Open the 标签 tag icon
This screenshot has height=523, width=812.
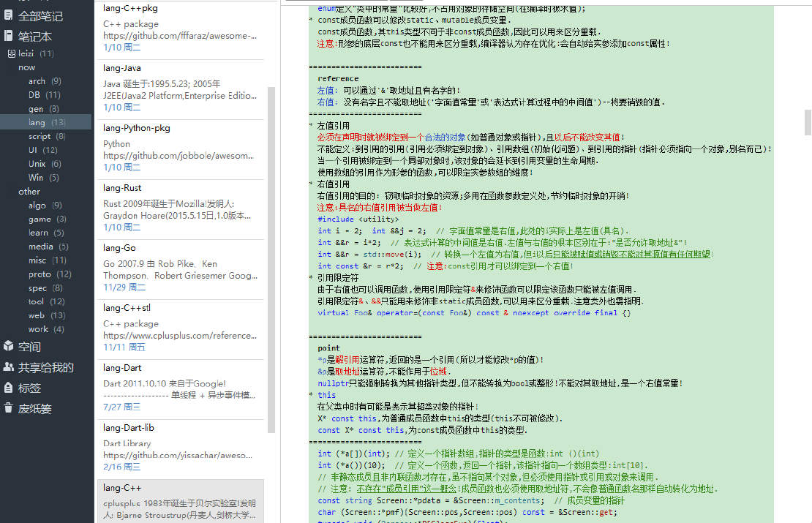[x=8, y=388]
